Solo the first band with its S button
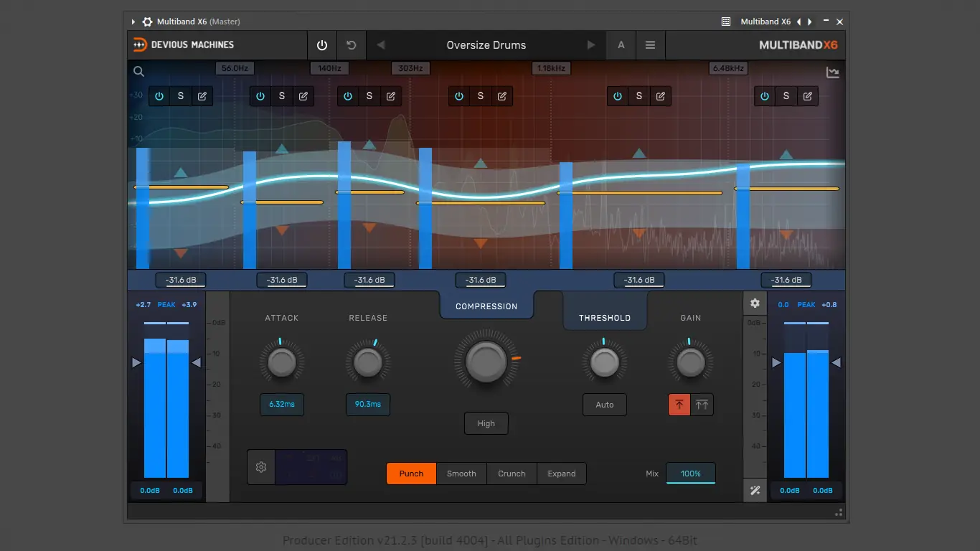This screenshot has height=551, width=980. tap(181, 96)
